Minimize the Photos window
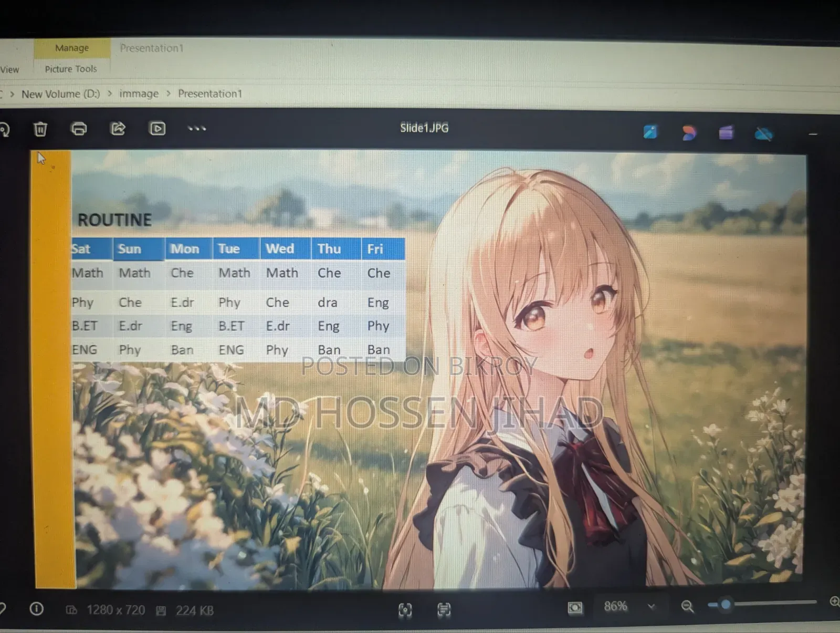The height and width of the screenshot is (633, 840). 813,135
